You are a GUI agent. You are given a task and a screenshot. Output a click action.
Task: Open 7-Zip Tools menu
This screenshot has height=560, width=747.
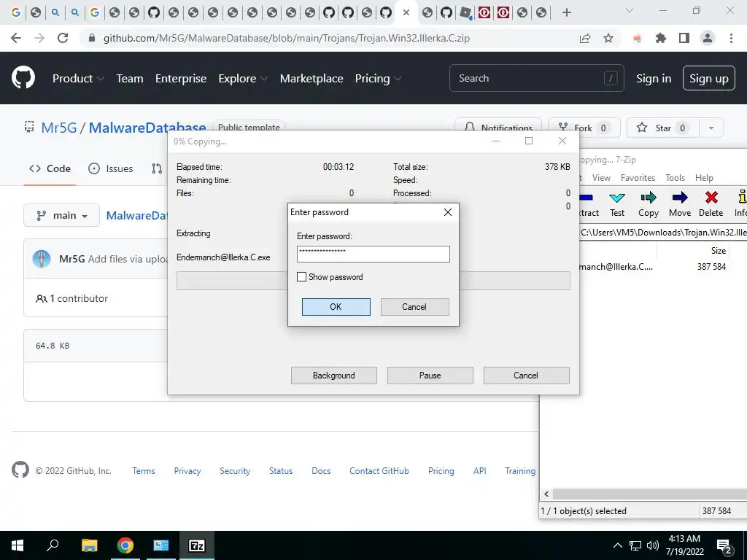click(675, 178)
